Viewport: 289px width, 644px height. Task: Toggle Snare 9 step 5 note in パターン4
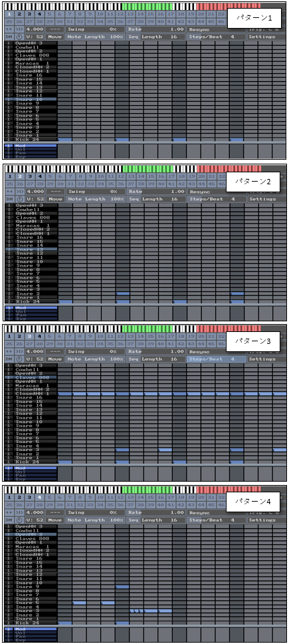tap(122, 587)
